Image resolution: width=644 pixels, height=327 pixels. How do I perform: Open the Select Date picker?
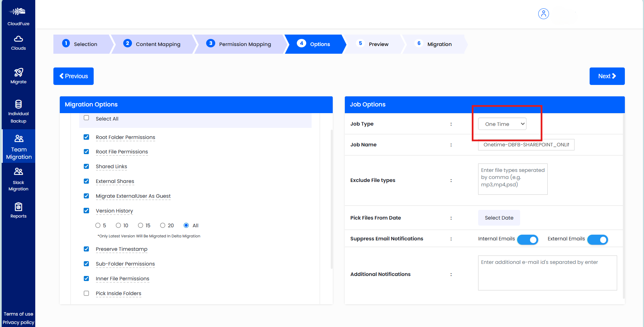(499, 218)
